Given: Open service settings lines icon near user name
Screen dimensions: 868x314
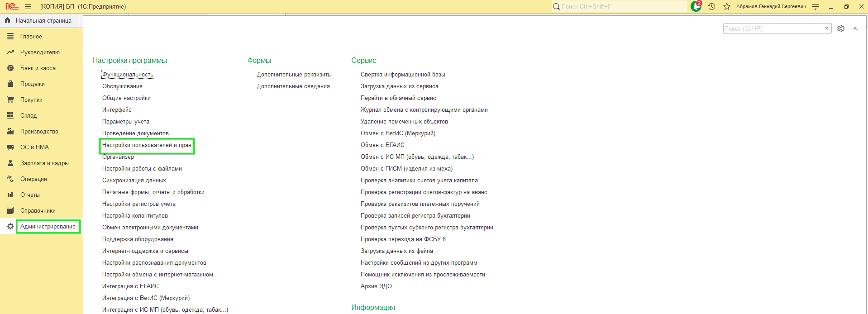Looking at the screenshot, I should coord(816,7).
